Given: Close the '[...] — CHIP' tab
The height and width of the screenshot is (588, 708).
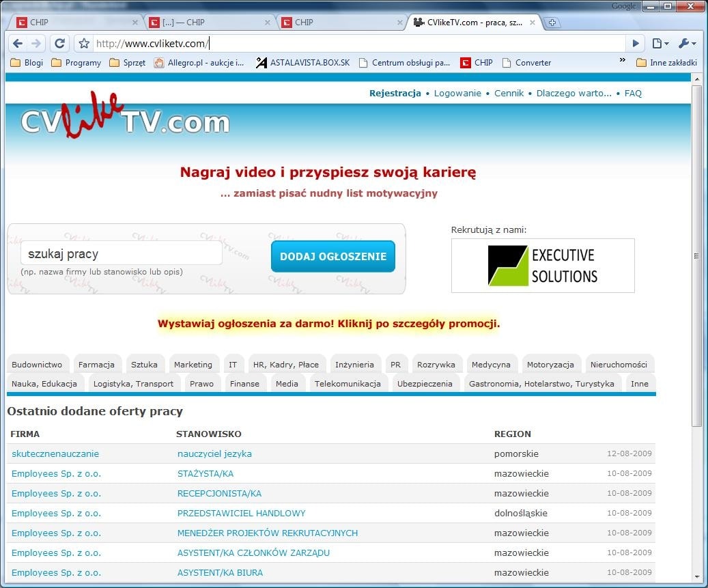Looking at the screenshot, I should (x=268, y=22).
